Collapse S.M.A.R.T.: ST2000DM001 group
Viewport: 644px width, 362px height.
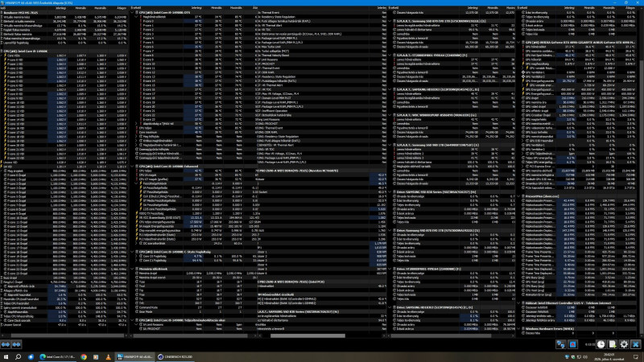390,55
